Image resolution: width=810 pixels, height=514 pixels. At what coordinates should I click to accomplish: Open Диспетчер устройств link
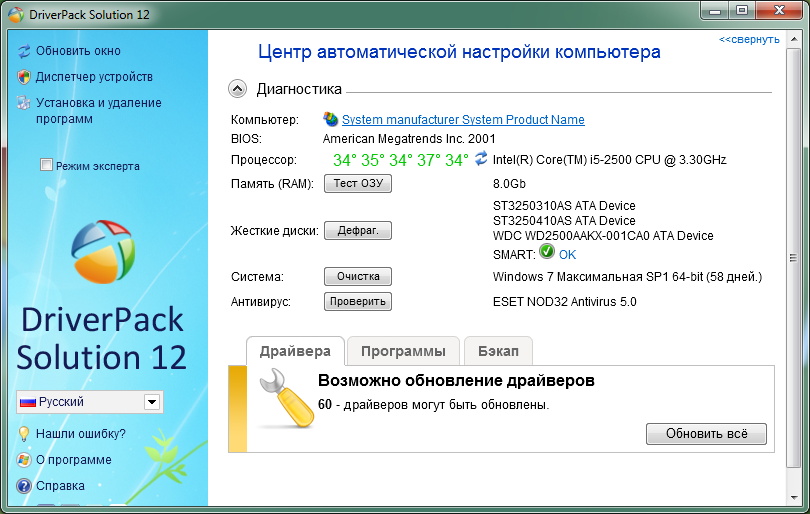pos(94,77)
